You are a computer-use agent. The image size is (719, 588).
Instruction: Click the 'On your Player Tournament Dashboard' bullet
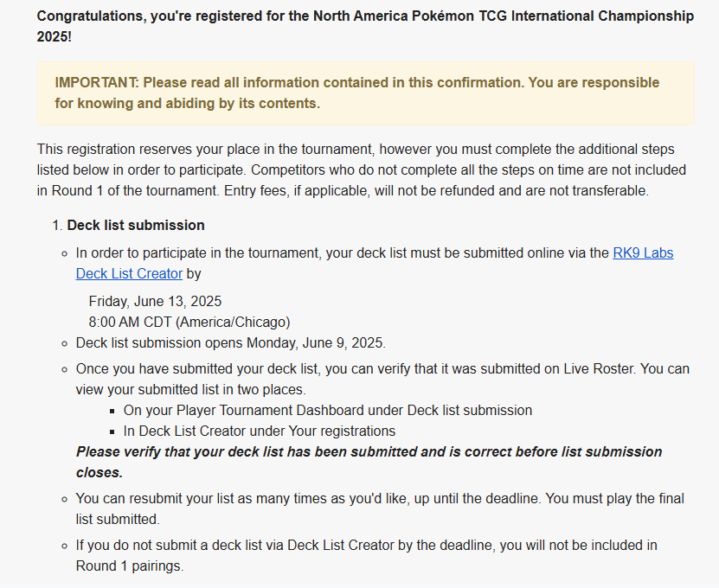pyautogui.click(x=327, y=410)
